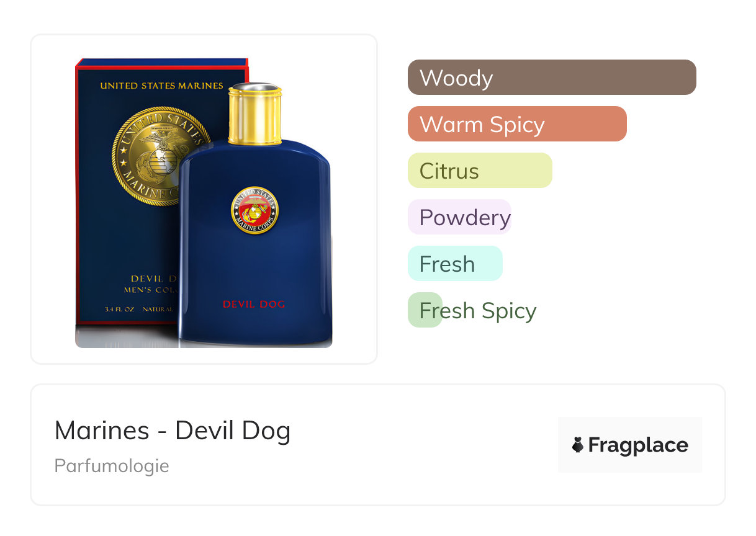The width and height of the screenshot is (756, 536).
Task: Click the Marines - Devil Dog title
Action: [173, 431]
